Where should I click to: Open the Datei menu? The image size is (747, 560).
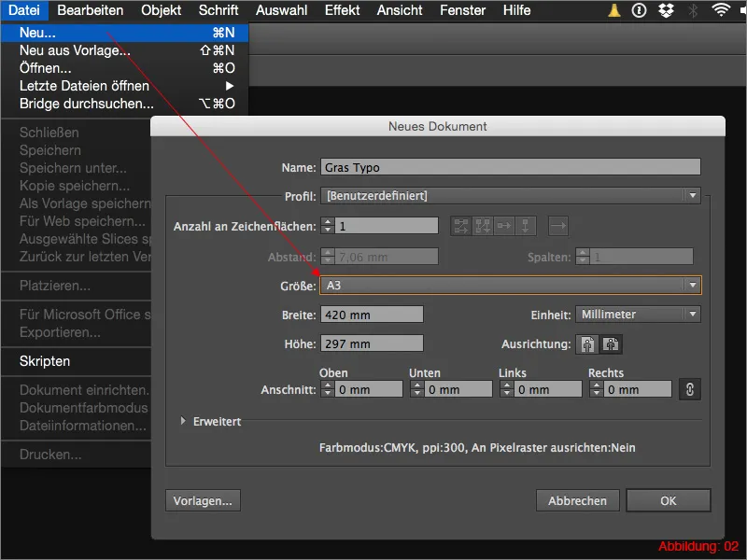24,10
